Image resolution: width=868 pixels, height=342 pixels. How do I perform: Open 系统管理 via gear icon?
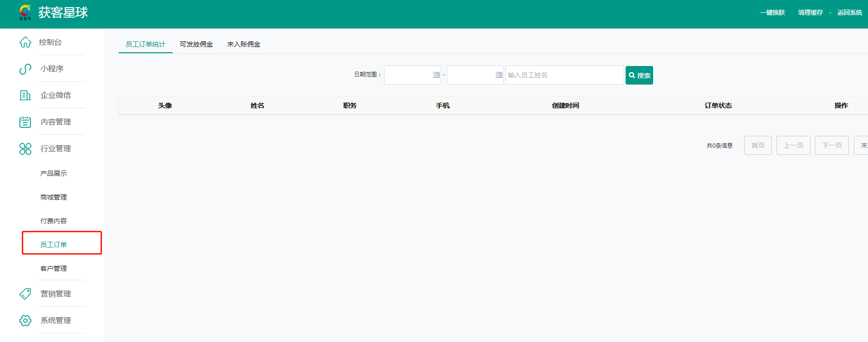25,321
